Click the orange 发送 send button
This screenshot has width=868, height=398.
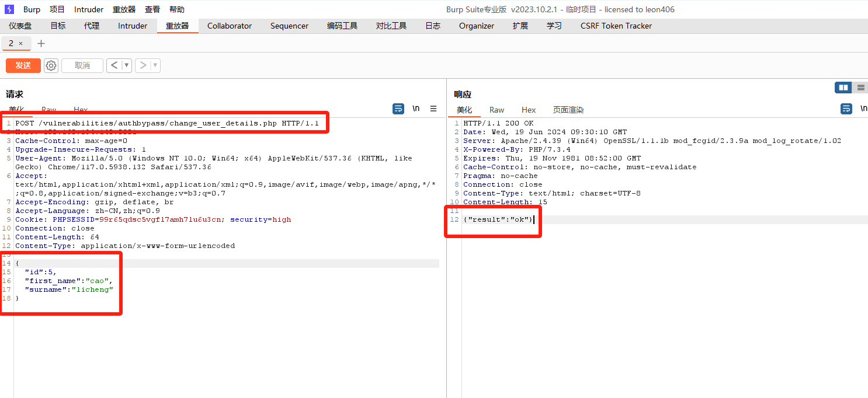(x=23, y=65)
